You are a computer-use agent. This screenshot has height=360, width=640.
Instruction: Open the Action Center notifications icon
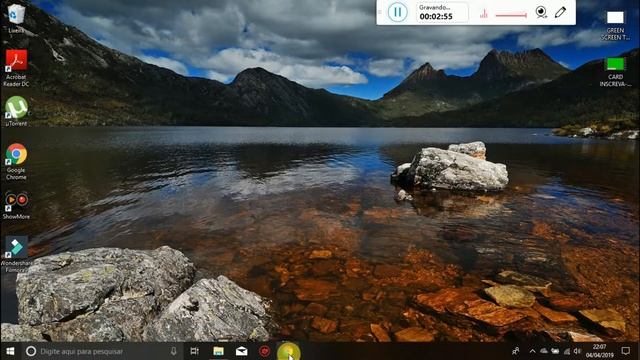click(x=625, y=351)
